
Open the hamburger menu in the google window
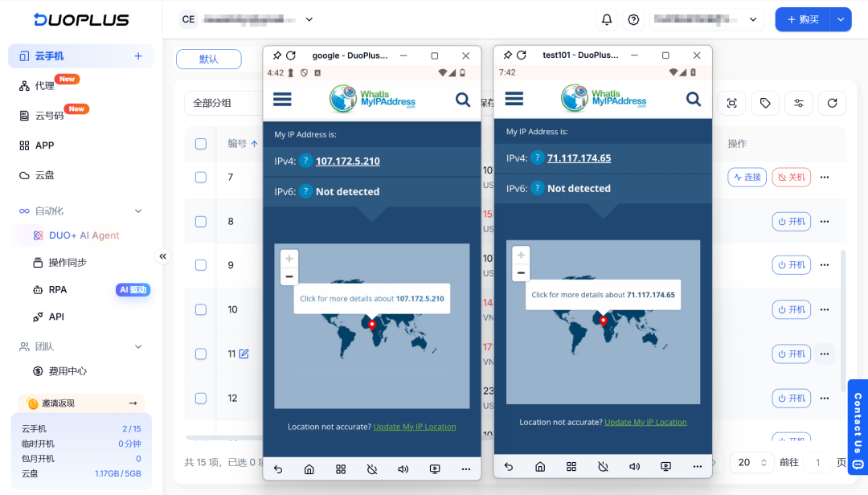point(282,99)
